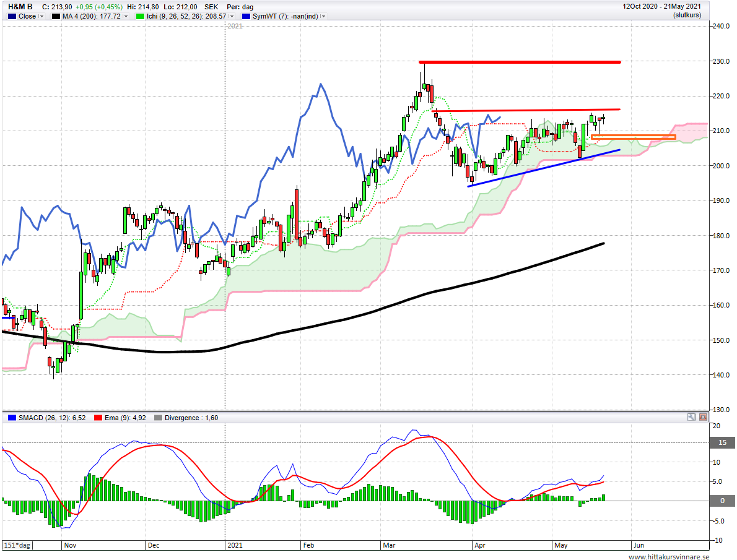737x560 pixels.
Task: Click the date range 12Oct 2020 - 21May 2021
Action: 662,7
